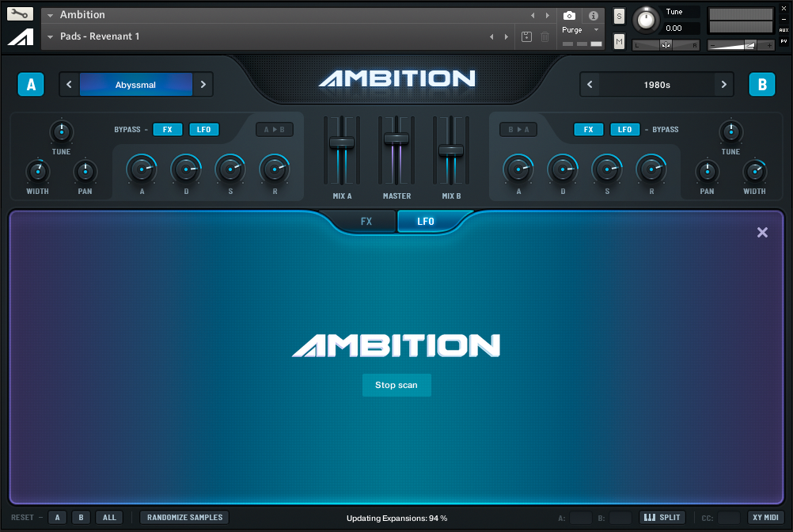Toggle layer B LFO bypass

click(x=624, y=130)
